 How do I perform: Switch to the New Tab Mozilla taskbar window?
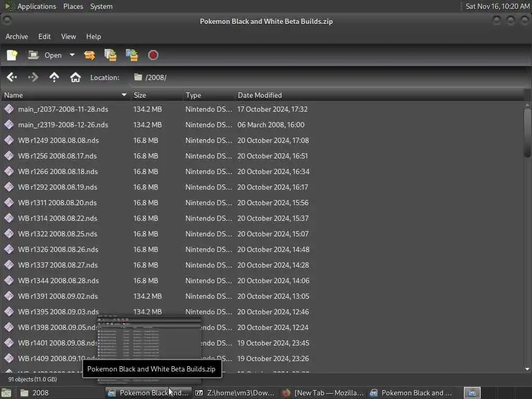323,393
